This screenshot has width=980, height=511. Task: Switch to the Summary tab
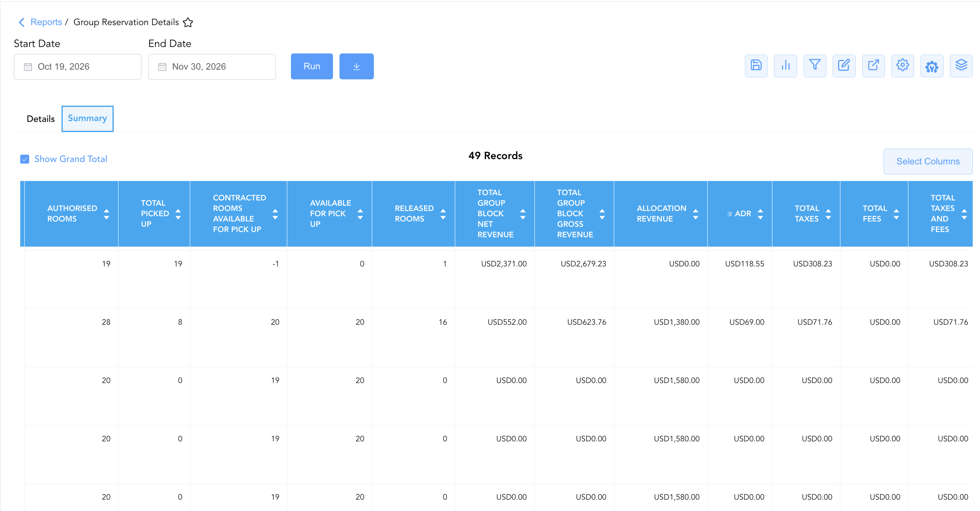87,119
